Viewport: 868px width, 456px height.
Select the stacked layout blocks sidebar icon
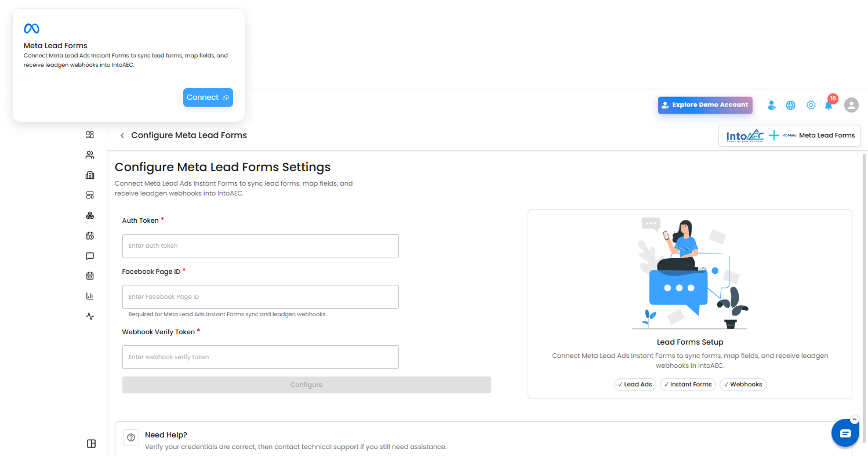pyautogui.click(x=90, y=196)
